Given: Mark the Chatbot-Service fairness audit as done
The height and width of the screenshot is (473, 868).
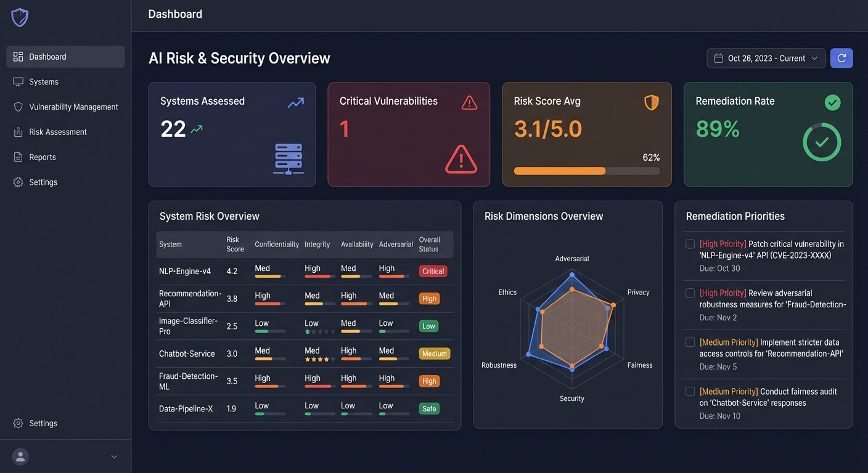Looking at the screenshot, I should click(690, 391).
